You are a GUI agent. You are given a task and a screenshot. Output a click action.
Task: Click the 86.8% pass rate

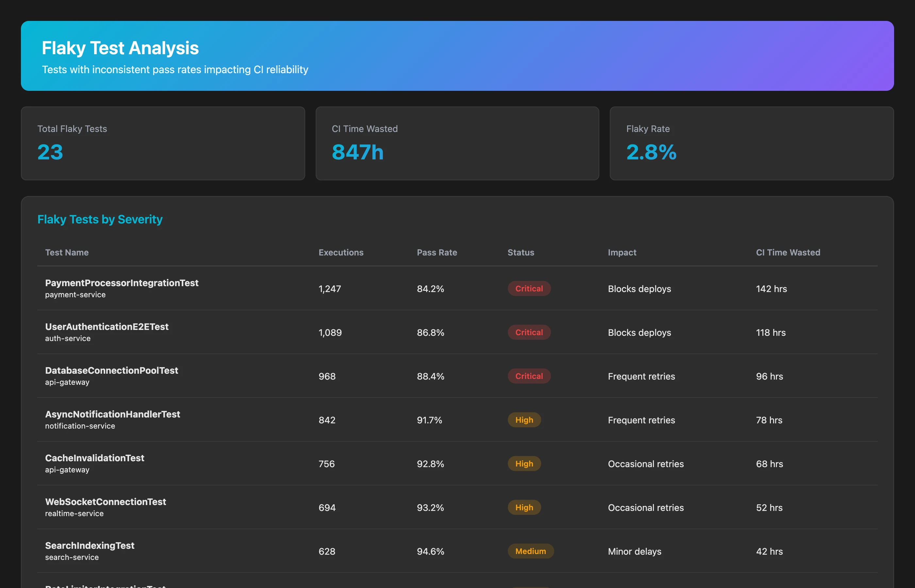pyautogui.click(x=430, y=333)
